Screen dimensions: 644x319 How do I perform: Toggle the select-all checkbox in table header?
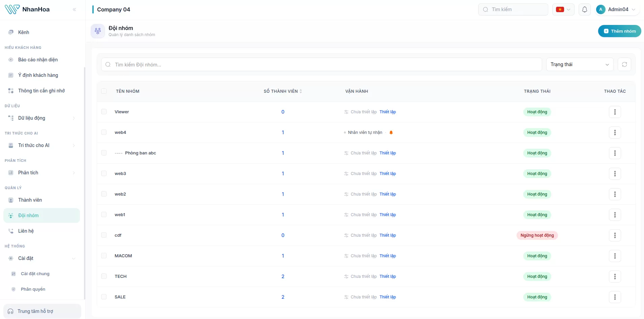tap(104, 91)
